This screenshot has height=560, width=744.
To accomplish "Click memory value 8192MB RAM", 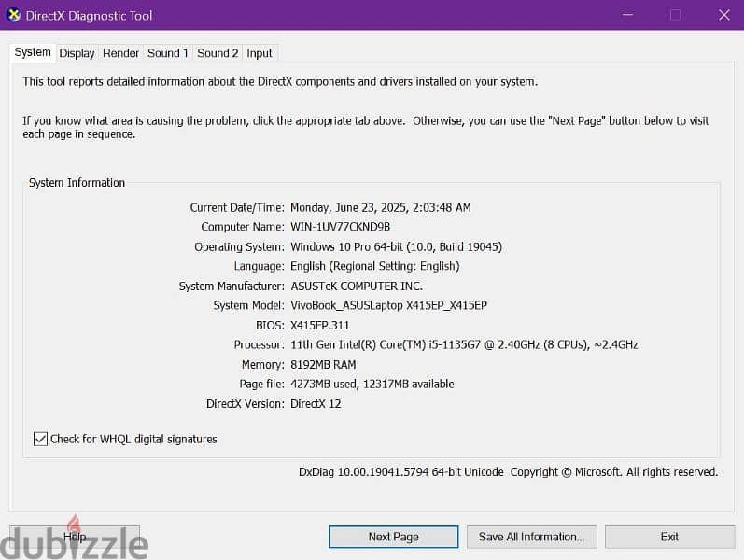I will click(x=323, y=365).
